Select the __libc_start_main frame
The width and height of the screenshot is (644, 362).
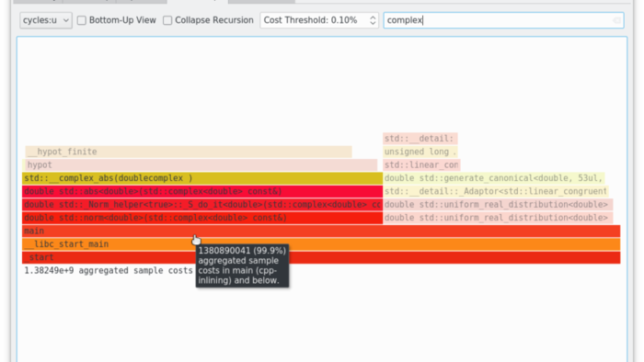pyautogui.click(x=321, y=243)
